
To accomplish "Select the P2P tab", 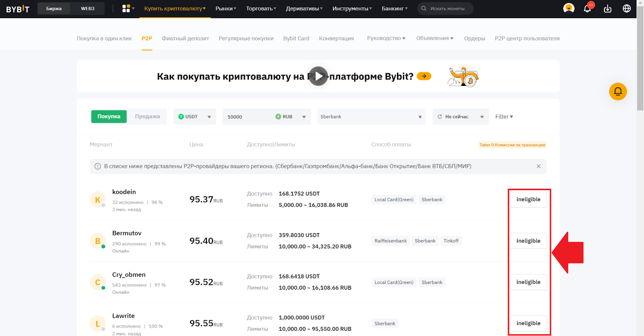I will (147, 38).
